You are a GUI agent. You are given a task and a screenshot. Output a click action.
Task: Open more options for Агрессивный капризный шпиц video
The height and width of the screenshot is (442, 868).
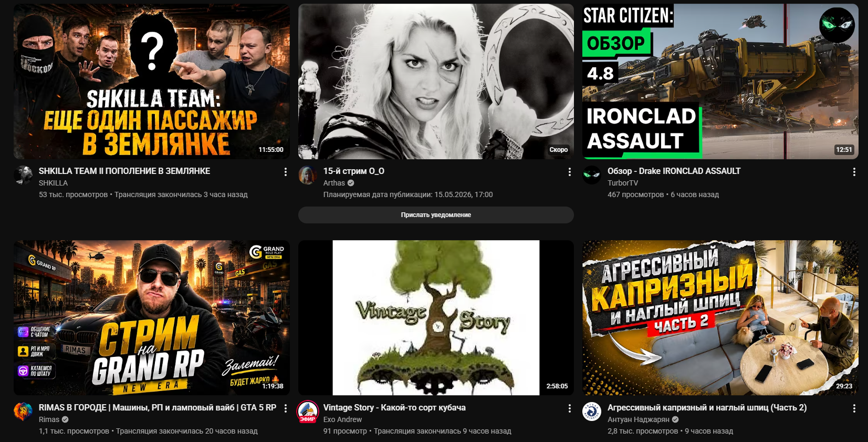pyautogui.click(x=854, y=408)
